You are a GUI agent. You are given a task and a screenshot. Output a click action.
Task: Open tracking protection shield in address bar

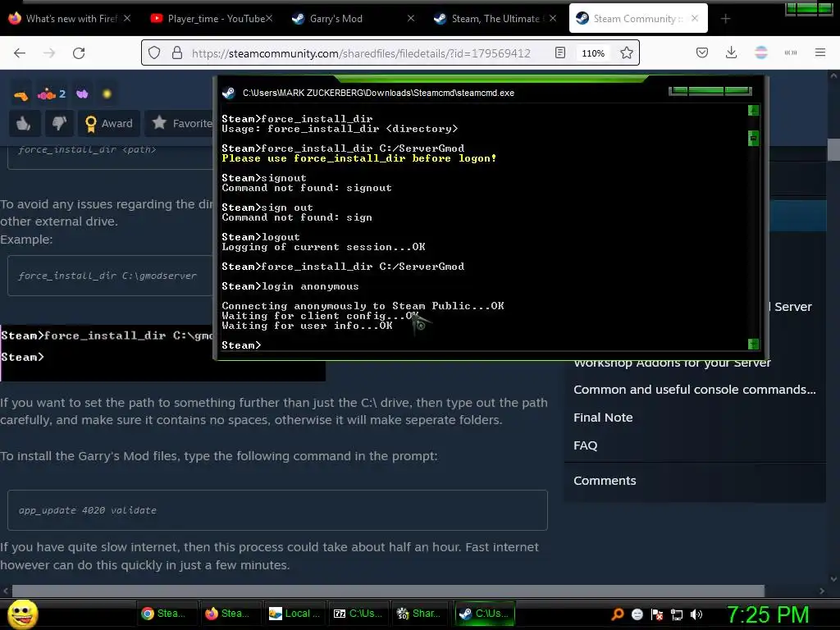[x=154, y=53]
